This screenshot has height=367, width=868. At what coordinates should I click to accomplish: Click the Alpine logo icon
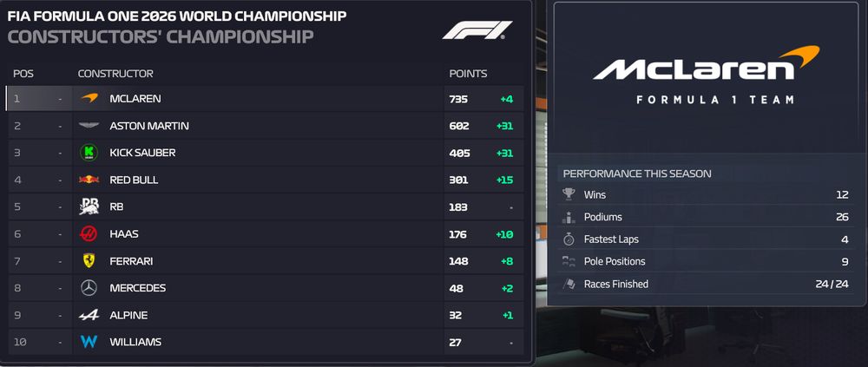(x=89, y=315)
